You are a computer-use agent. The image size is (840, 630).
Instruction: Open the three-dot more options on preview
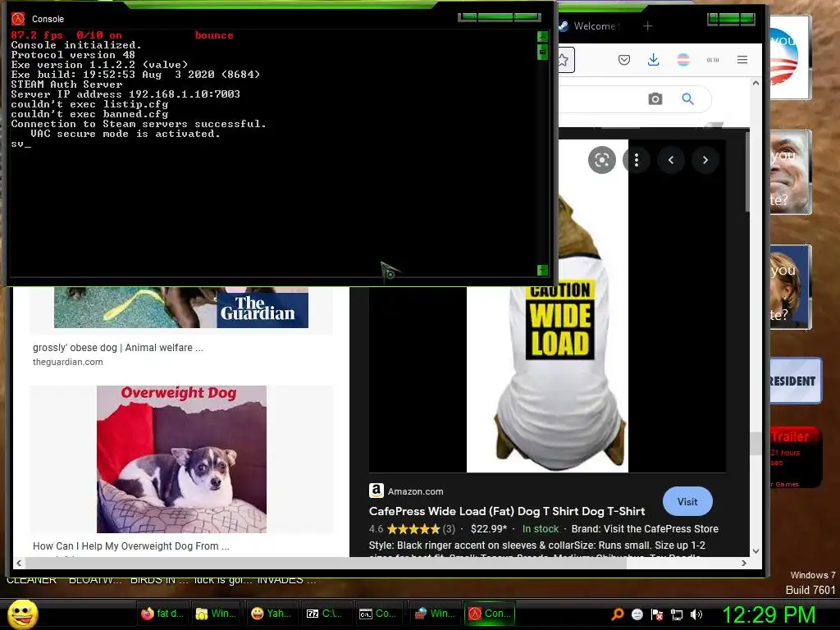coord(637,160)
